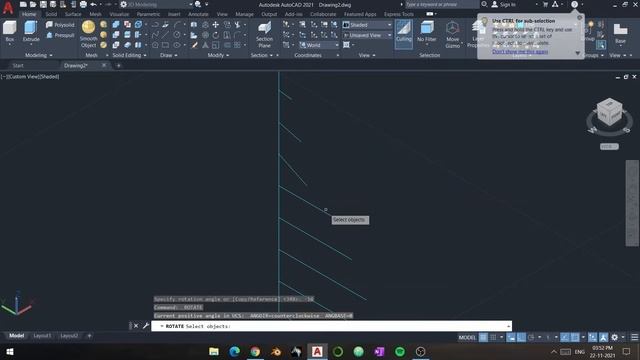Open Chrome from the Windows taskbar
The image size is (640, 360).
(255, 351)
